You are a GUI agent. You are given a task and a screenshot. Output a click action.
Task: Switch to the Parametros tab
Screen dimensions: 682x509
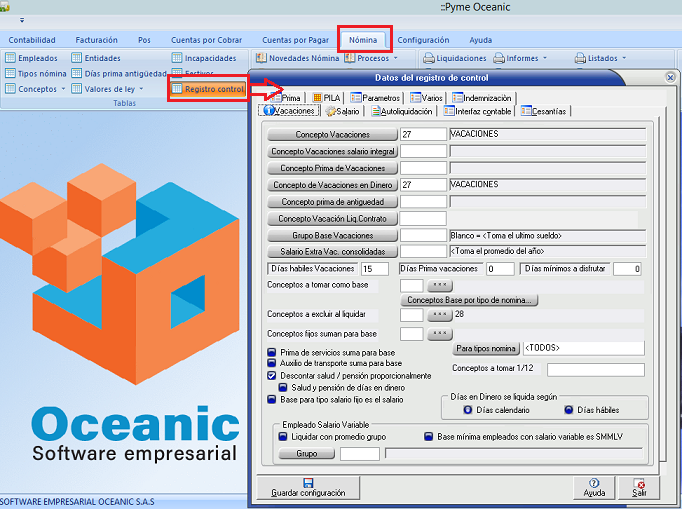(375, 98)
